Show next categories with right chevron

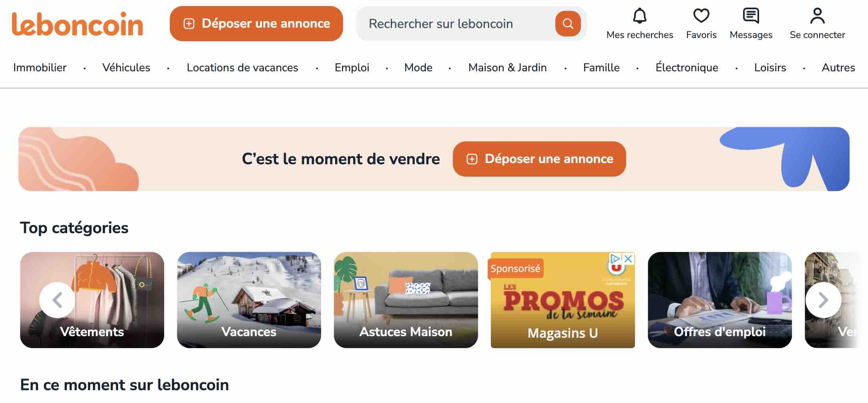tap(823, 300)
